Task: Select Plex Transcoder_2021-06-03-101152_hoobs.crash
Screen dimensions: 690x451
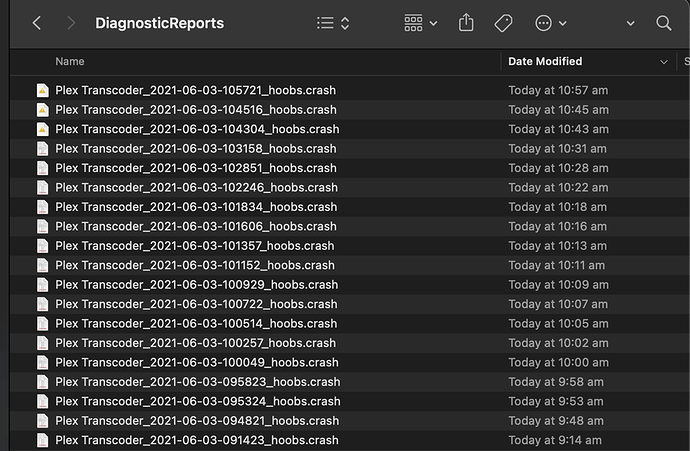Action: (x=195, y=265)
